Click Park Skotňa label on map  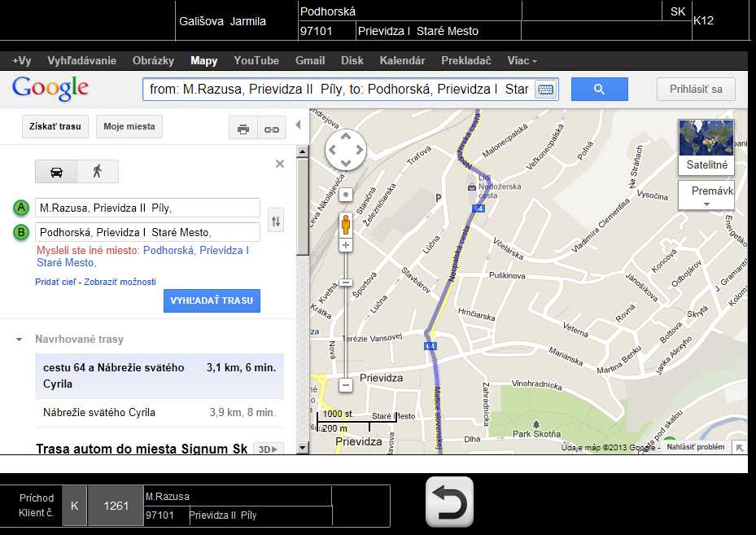536,433
